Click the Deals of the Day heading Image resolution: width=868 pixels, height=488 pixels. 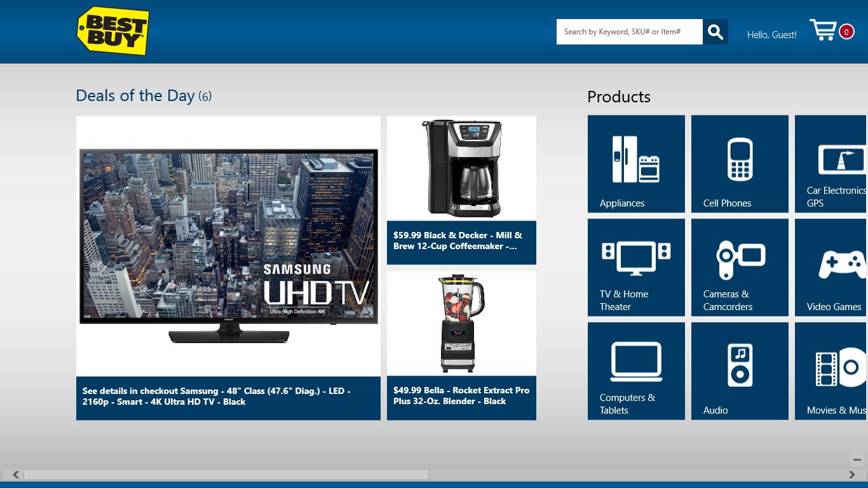tap(135, 95)
